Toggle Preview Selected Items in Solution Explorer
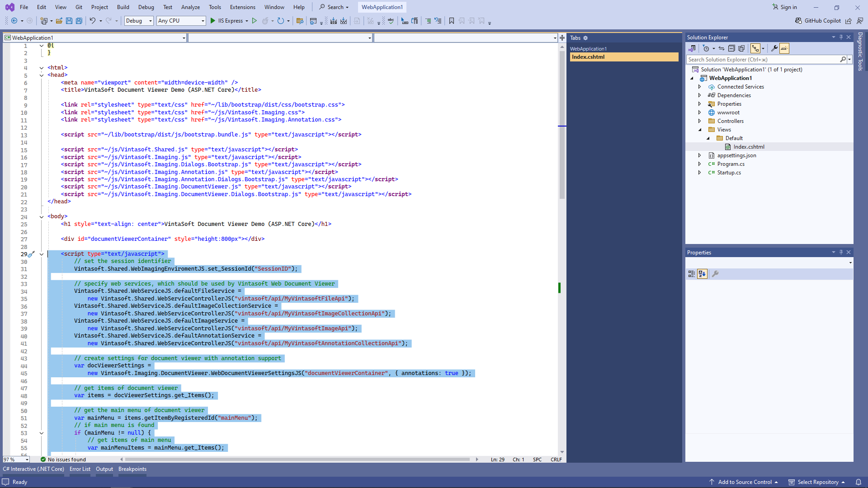This screenshot has height=488, width=868. coord(784,48)
